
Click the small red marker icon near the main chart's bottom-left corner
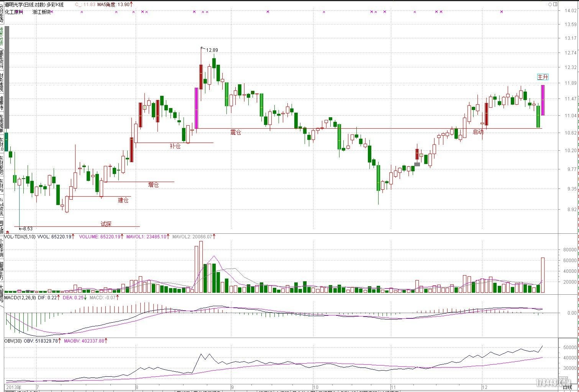pos(7,231)
